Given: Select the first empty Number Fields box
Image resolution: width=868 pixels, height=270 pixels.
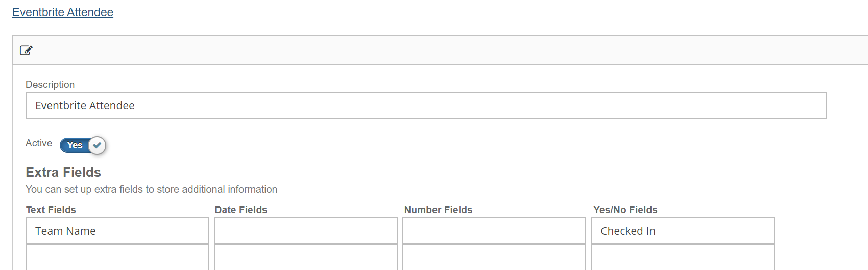Looking at the screenshot, I should coord(494,231).
